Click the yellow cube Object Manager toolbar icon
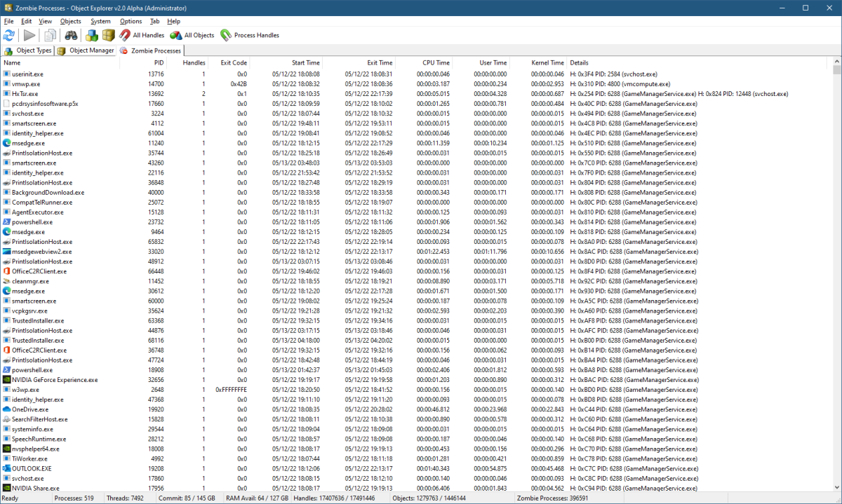This screenshot has width=842, height=504. [108, 35]
